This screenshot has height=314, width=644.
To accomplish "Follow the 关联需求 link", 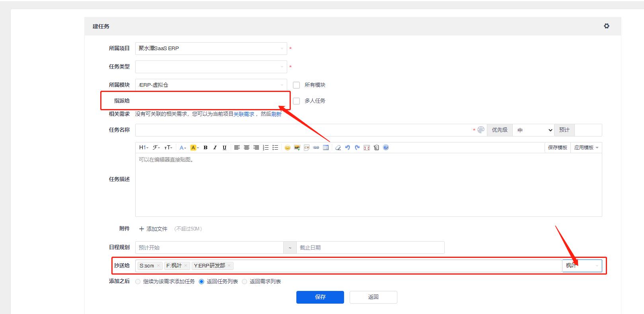I will point(244,114).
